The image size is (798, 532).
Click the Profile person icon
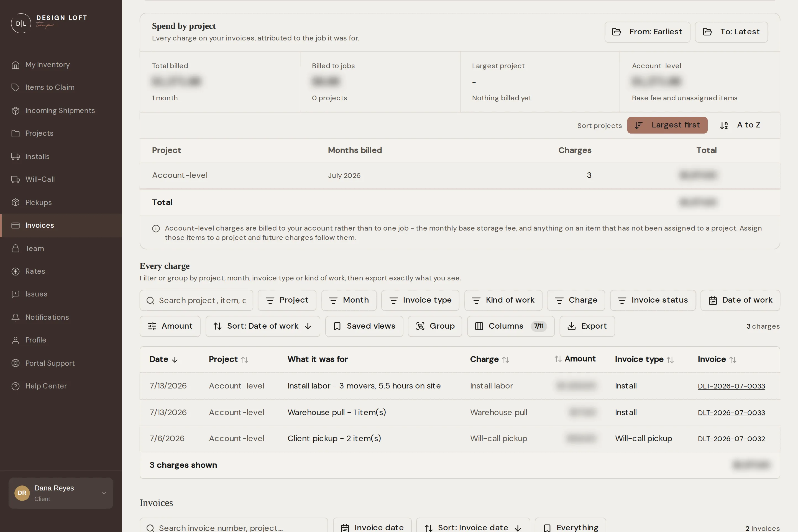tap(15, 340)
